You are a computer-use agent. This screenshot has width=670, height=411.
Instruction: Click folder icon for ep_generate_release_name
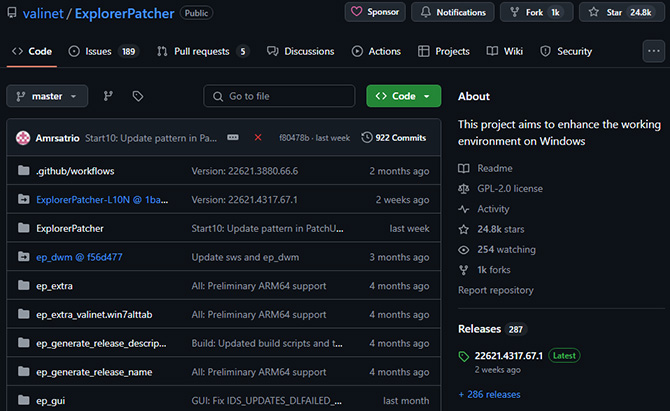pyautogui.click(x=24, y=371)
